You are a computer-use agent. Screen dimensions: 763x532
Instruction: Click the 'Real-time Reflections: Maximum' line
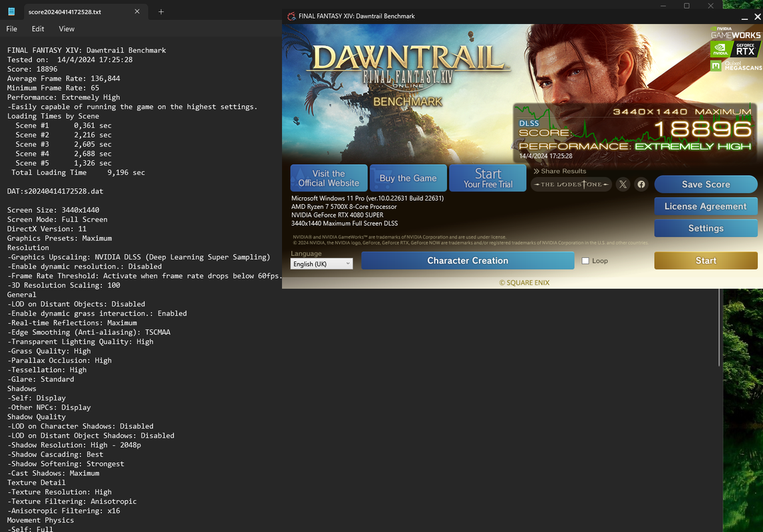point(72,323)
